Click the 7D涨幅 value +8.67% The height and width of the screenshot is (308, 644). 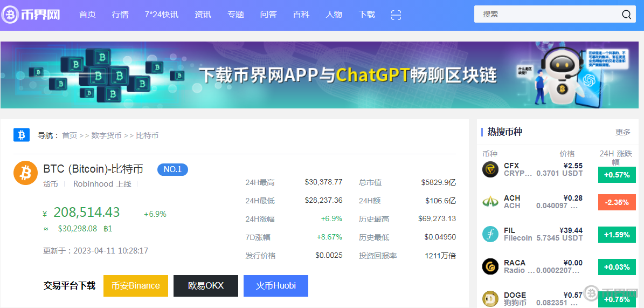[329, 237]
